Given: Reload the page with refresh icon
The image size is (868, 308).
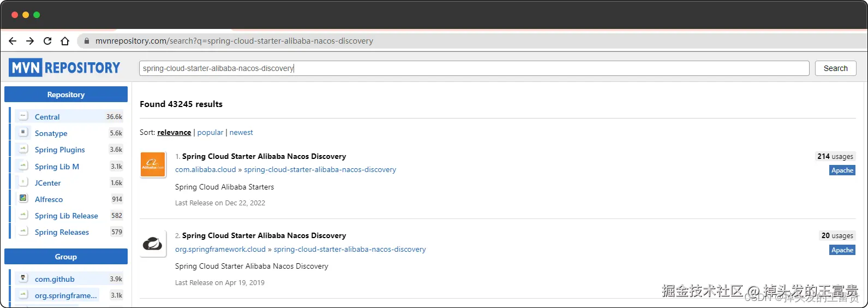Looking at the screenshot, I should pyautogui.click(x=47, y=41).
